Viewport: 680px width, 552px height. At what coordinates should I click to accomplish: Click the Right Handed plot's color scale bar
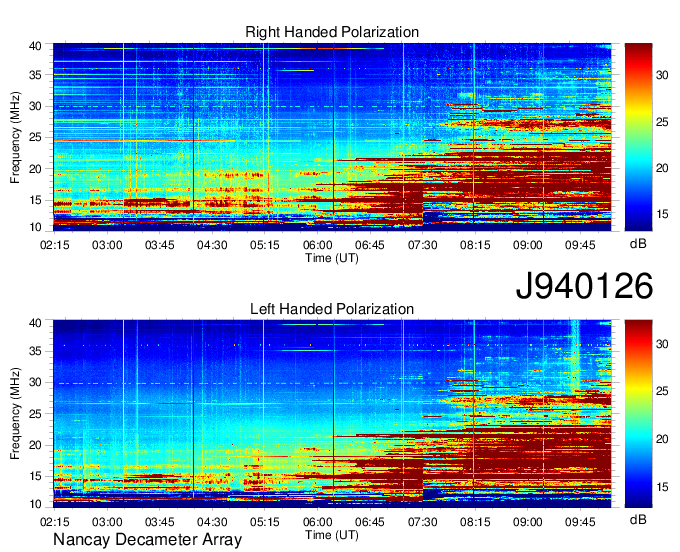pos(638,137)
